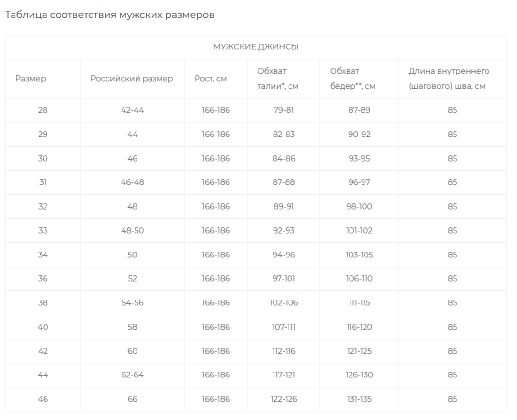The width and height of the screenshot is (517, 420).
Task: Select the 'Российский размер' column header
Action: (132, 78)
